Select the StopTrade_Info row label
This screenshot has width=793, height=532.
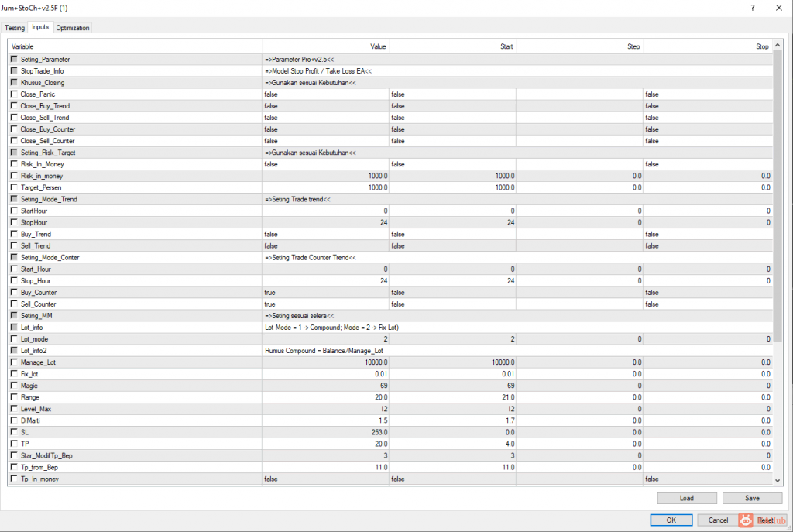tap(42, 70)
